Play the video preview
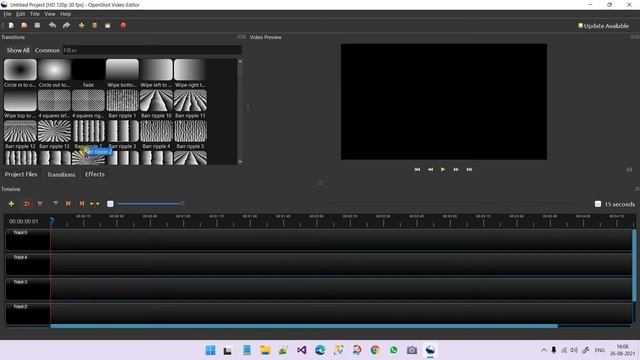 click(443, 169)
